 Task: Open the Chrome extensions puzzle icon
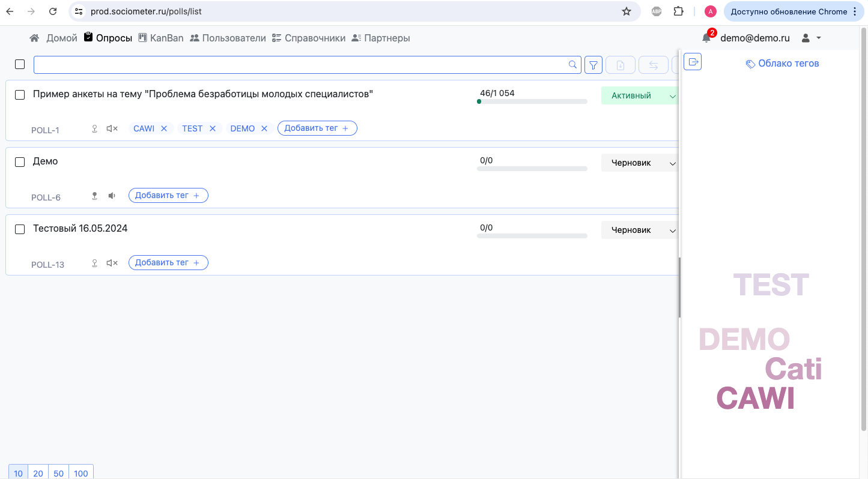click(x=678, y=11)
